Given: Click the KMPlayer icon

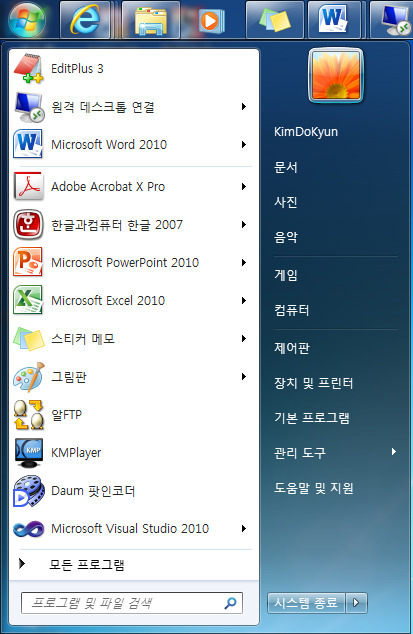Looking at the screenshot, I should click(x=28, y=452).
